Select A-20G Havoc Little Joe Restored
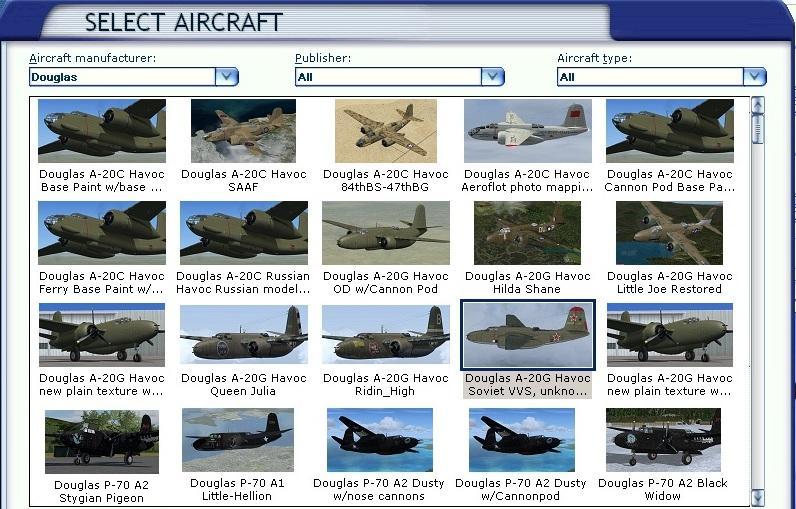 pyautogui.click(x=669, y=233)
